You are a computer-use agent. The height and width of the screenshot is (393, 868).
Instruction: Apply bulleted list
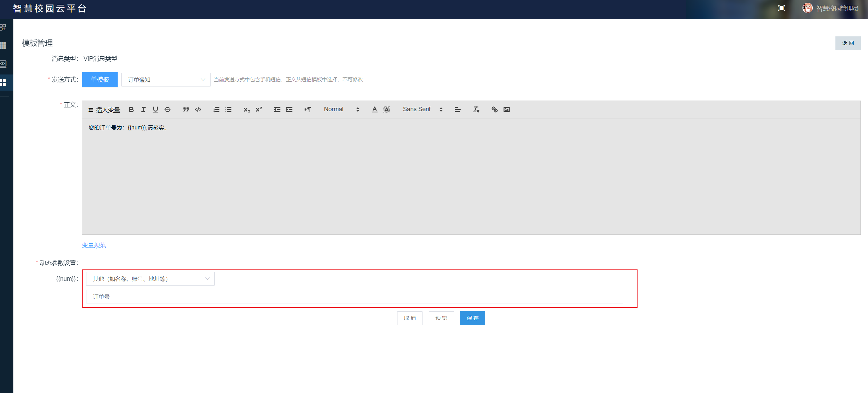228,109
